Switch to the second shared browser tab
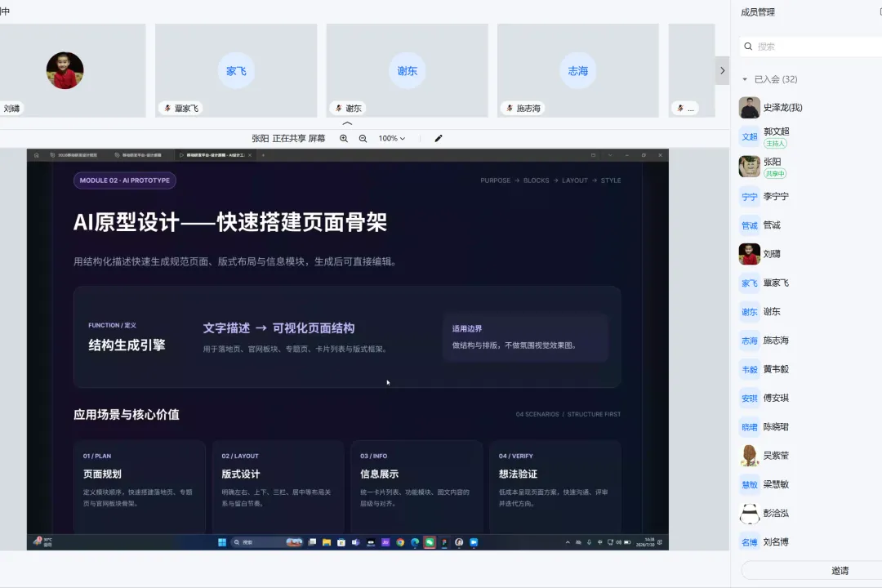 pyautogui.click(x=138, y=155)
